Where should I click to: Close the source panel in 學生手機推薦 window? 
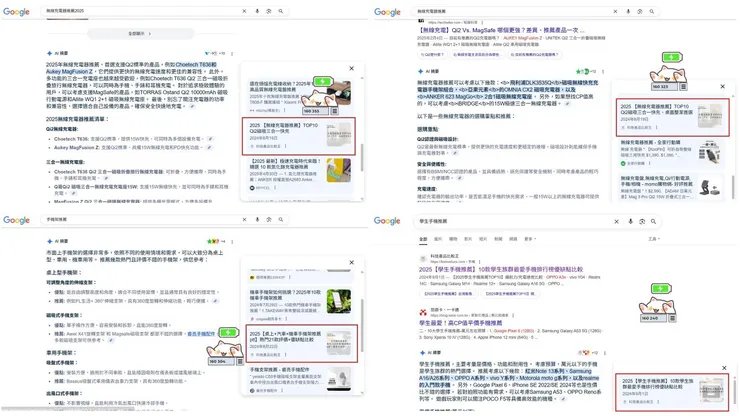coord(724,368)
